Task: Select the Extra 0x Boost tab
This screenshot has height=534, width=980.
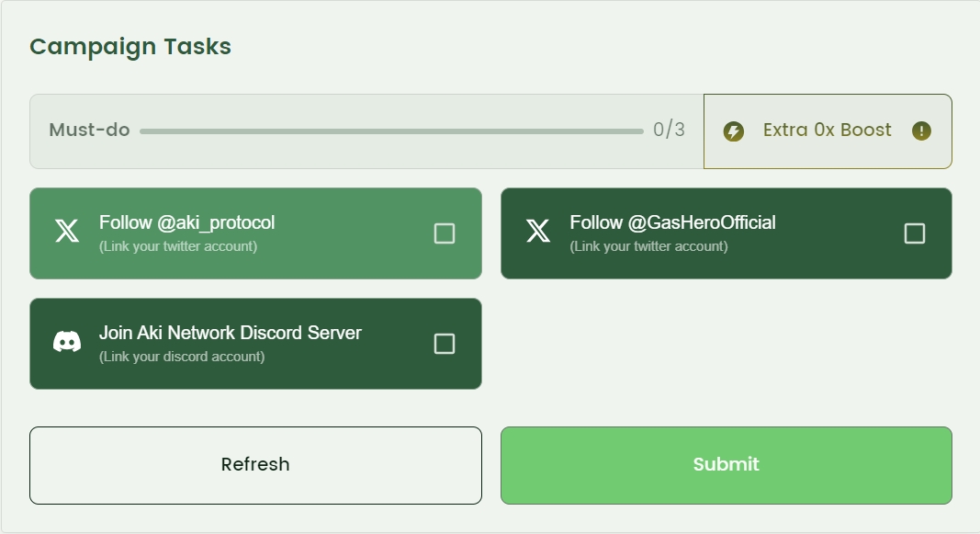Action: pos(828,131)
